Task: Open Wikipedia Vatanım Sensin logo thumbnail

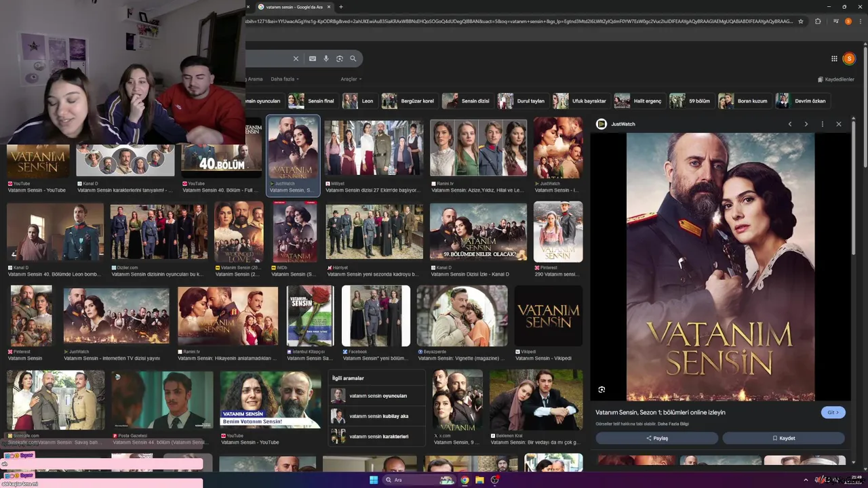Action: [549, 316]
